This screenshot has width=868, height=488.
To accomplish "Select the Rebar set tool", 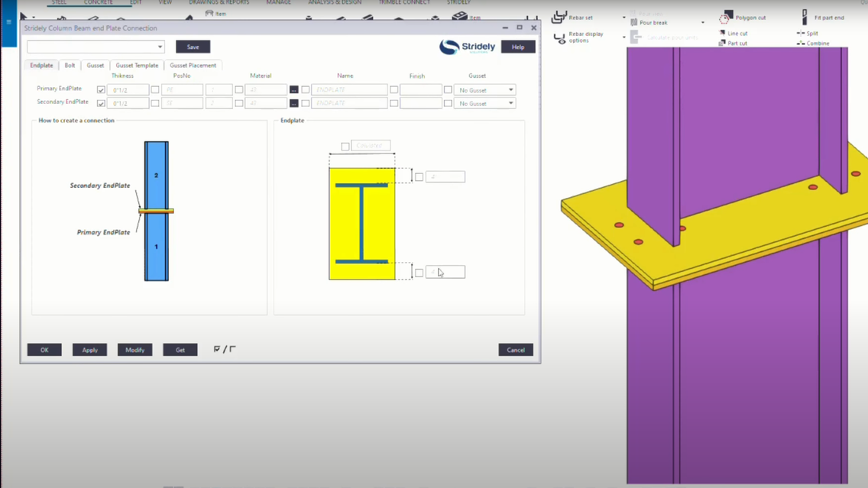I will tap(582, 17).
